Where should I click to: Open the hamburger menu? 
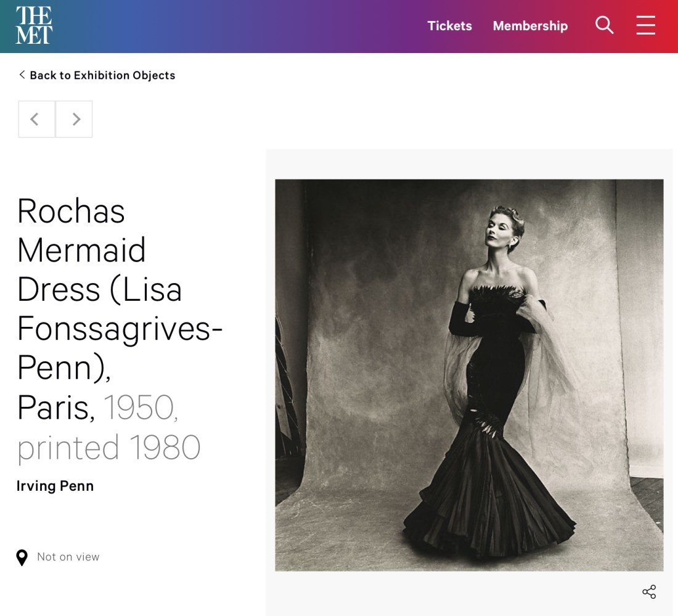pyautogui.click(x=645, y=25)
